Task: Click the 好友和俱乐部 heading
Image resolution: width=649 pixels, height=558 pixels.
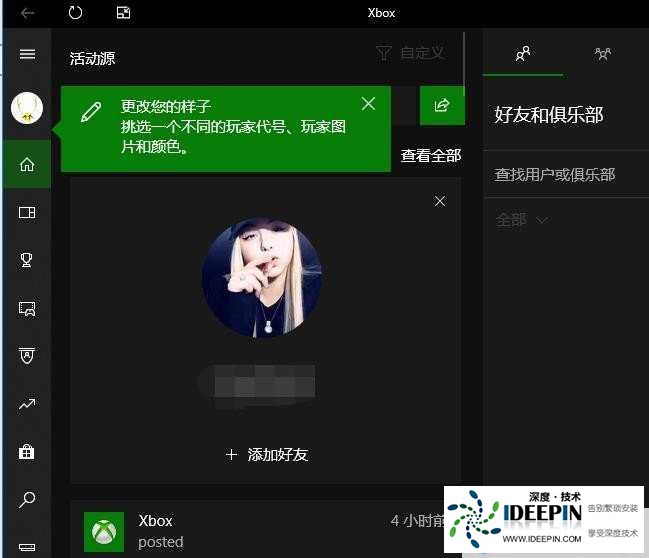Action: tap(549, 115)
